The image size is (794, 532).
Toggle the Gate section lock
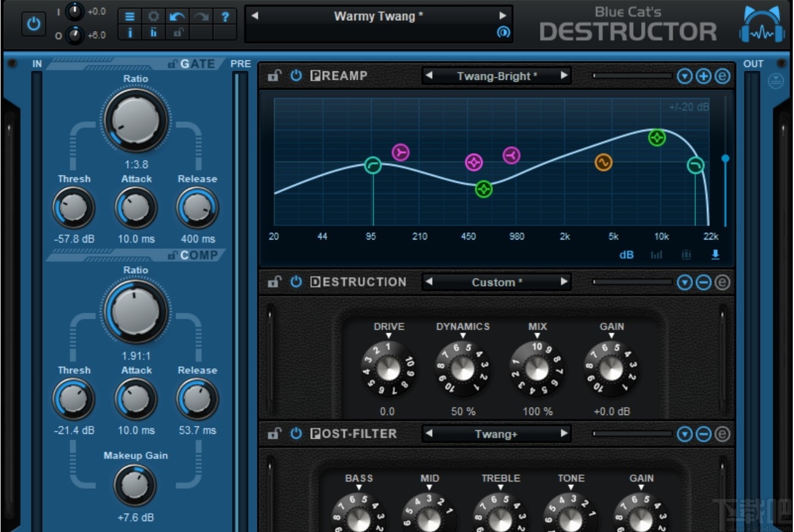(172, 64)
